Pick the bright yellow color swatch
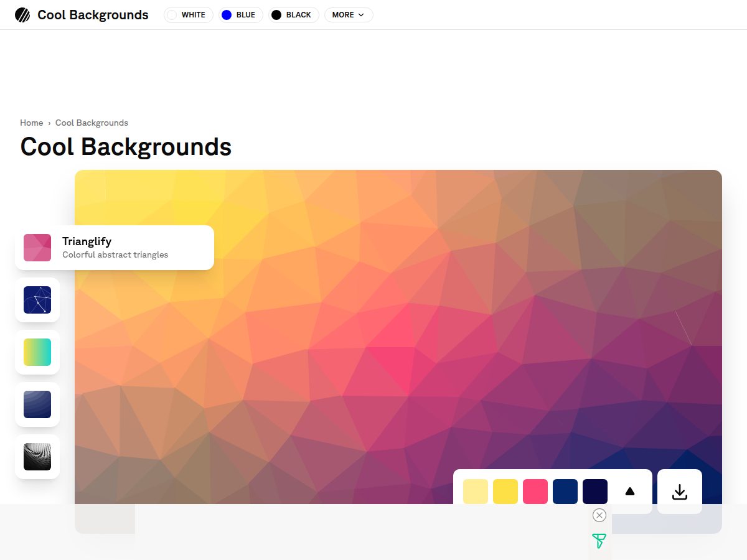The width and height of the screenshot is (747, 560). (x=505, y=492)
